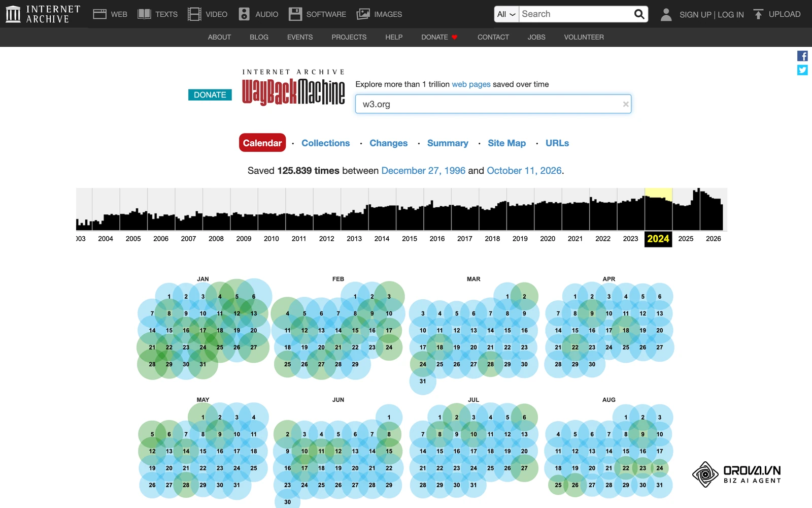The height and width of the screenshot is (508, 812).
Task: Follow the web pages link
Action: (471, 84)
